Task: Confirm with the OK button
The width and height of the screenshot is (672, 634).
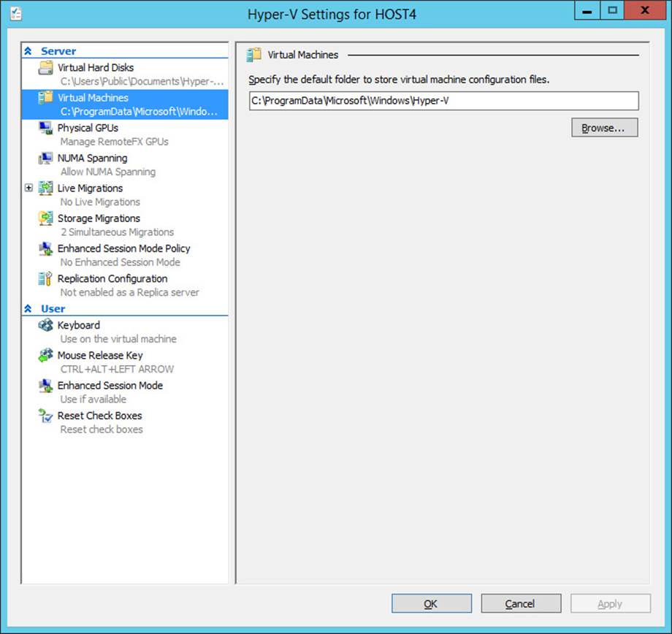Action: click(432, 603)
